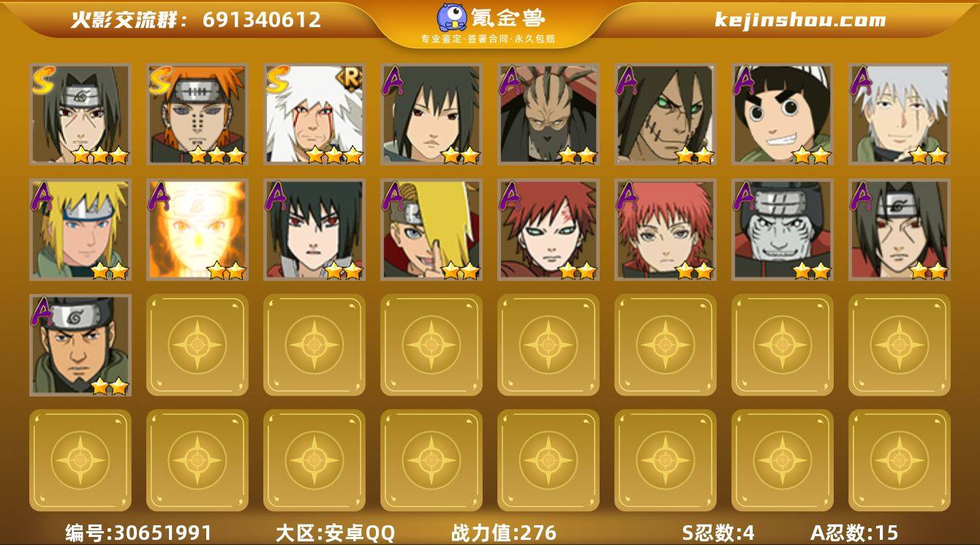Click the blue mascot logo icon
Viewport: 980px width, 545px height.
(x=451, y=18)
